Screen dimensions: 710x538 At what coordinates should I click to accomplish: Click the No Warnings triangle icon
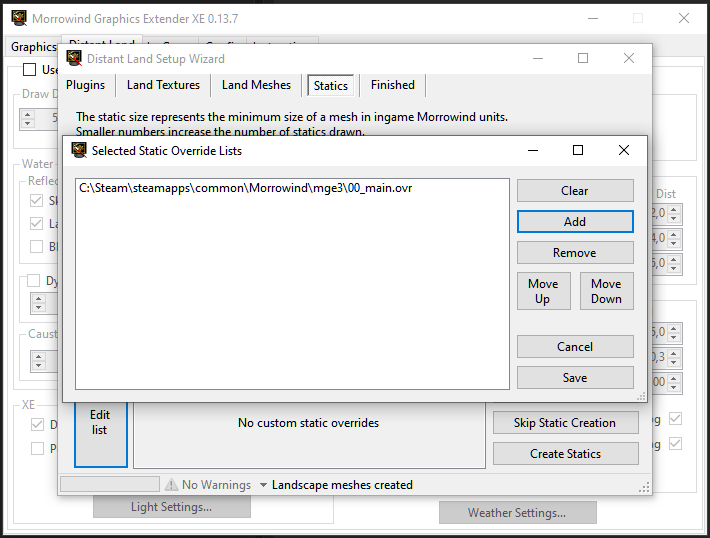point(171,485)
